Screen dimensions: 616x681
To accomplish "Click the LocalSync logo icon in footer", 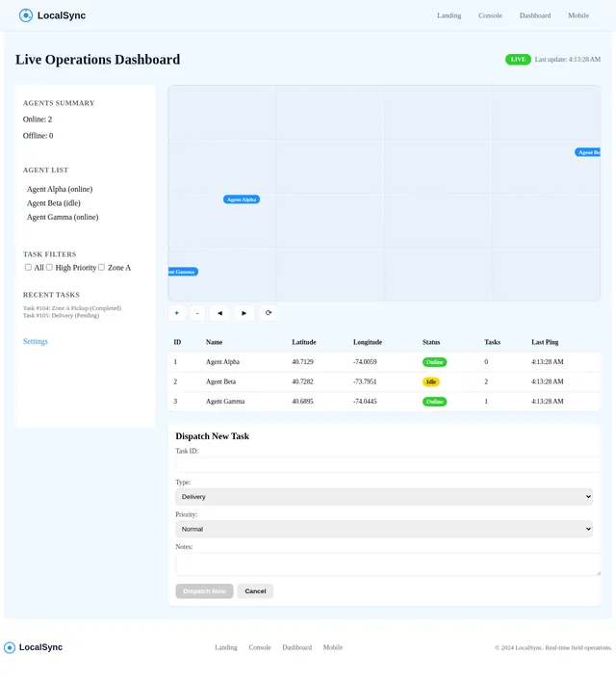I will (x=10, y=647).
